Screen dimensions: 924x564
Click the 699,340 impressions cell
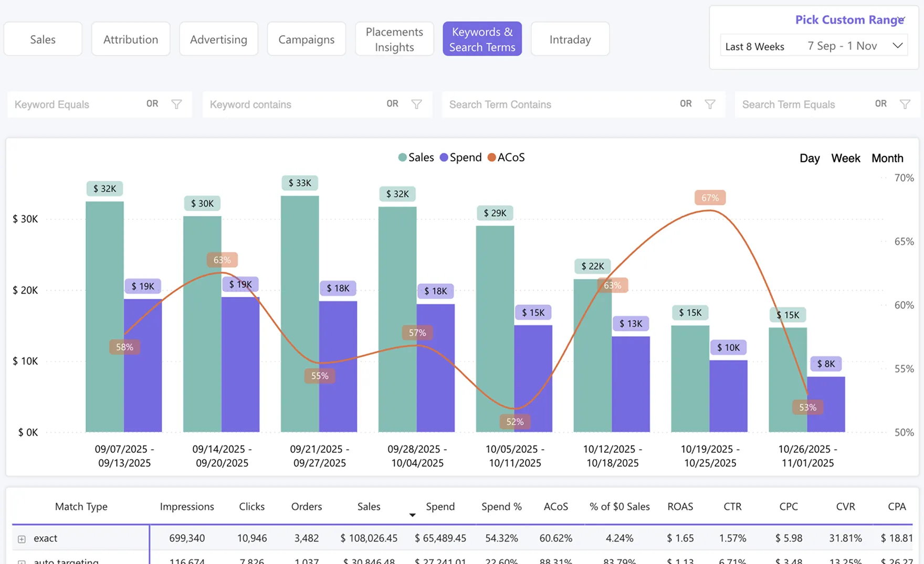click(187, 538)
